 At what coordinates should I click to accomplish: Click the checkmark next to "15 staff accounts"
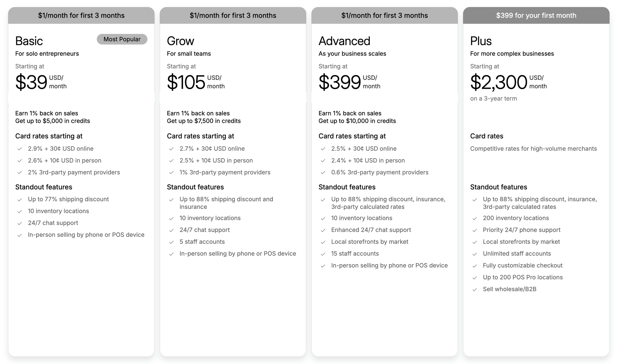pyautogui.click(x=323, y=254)
